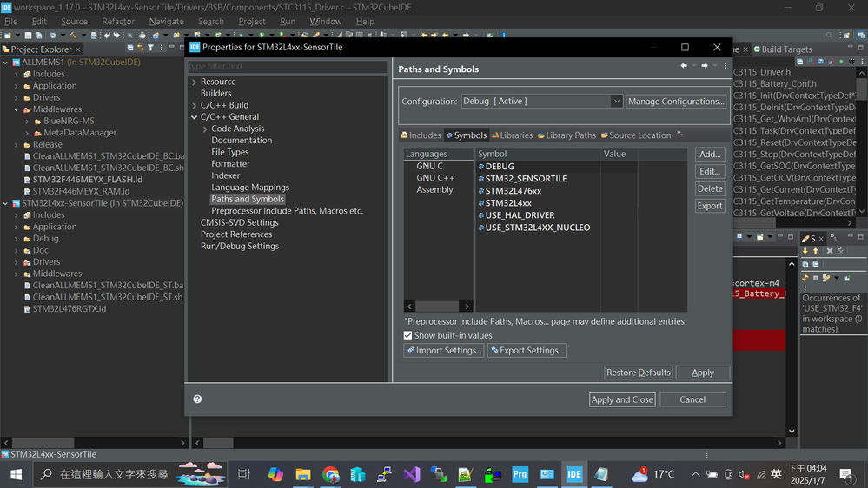Image resolution: width=868 pixels, height=488 pixels.
Task: Select the GNU C++ language
Action: point(435,178)
